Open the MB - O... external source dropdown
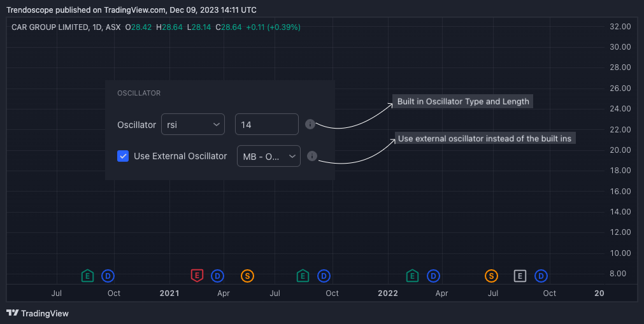Image resolution: width=644 pixels, height=324 pixels. [x=269, y=156]
